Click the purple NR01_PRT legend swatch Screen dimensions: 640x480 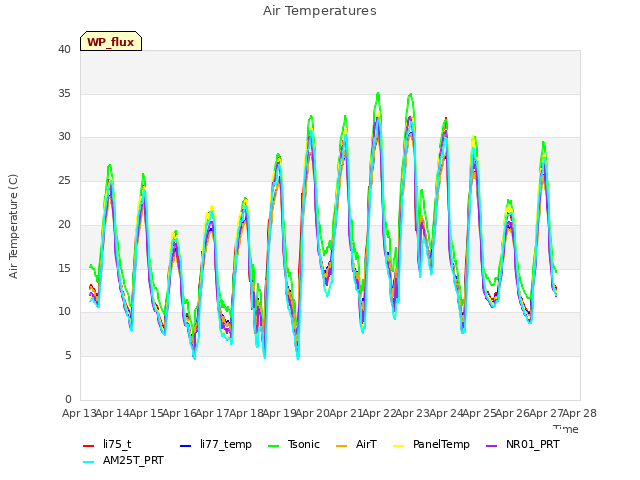coord(492,446)
